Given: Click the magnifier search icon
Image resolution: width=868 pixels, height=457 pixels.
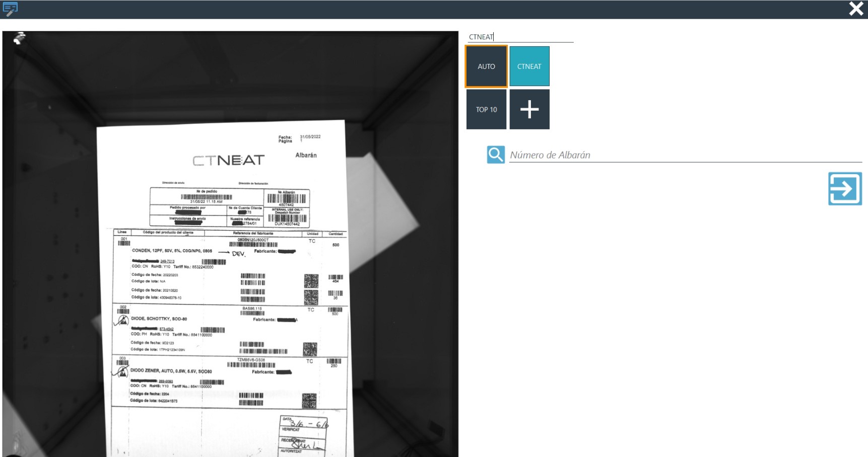Looking at the screenshot, I should [x=495, y=155].
